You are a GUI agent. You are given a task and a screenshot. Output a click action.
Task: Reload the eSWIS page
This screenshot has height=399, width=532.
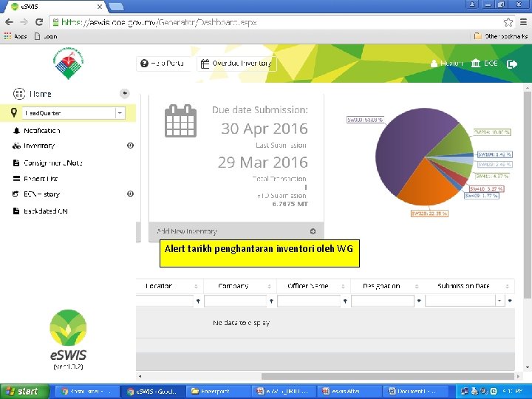pyautogui.click(x=39, y=22)
